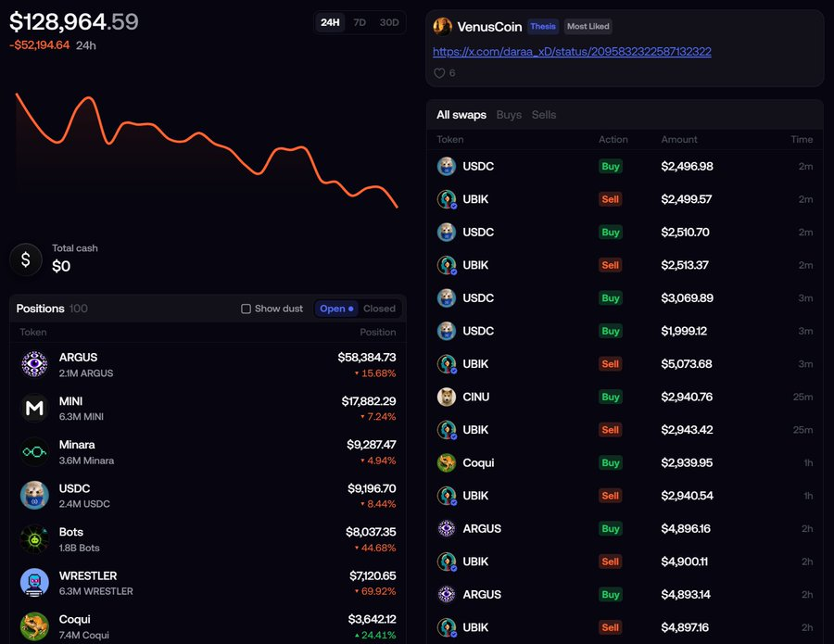Click the Time column header in swaps
Viewport: 834px width, 644px height.
802,140
